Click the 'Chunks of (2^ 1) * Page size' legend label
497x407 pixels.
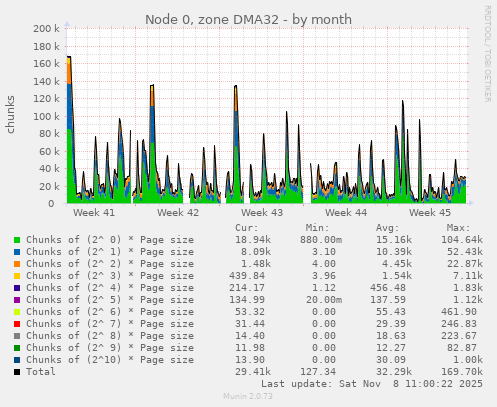110,252
